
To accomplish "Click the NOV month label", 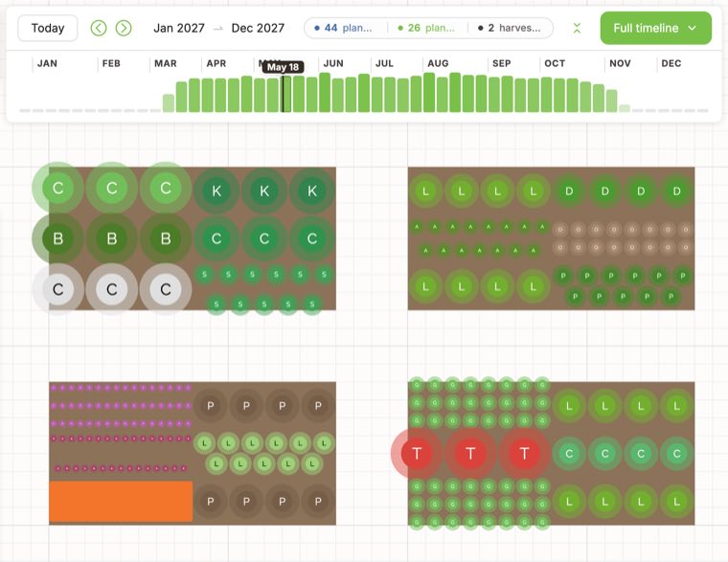I will 620,63.
